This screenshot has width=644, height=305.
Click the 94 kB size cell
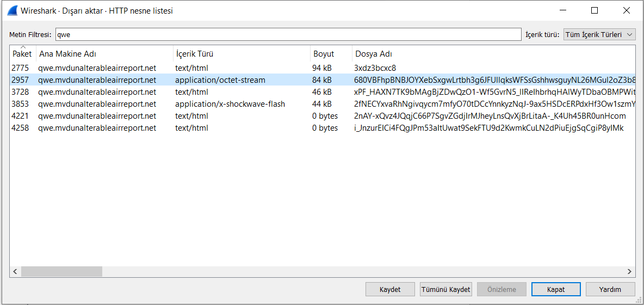point(322,68)
